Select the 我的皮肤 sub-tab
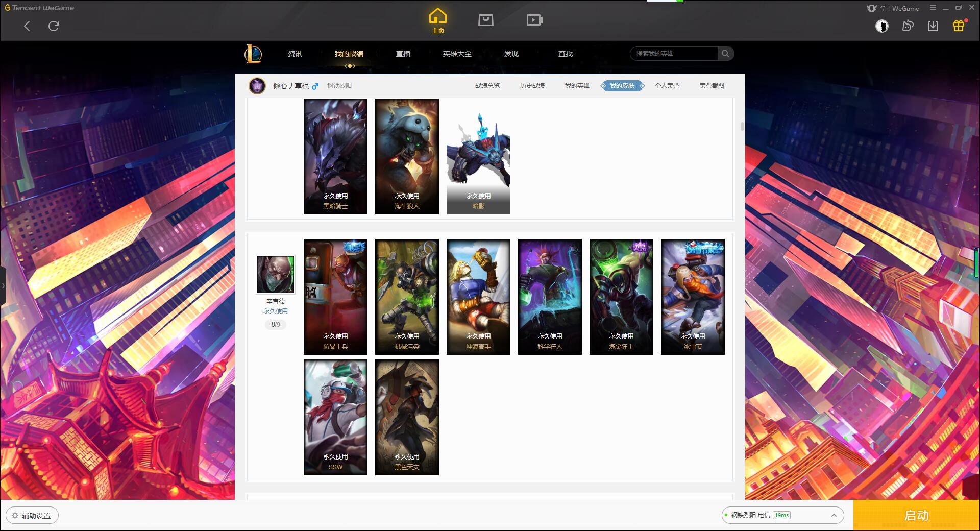Viewport: 980px width, 531px height. tap(622, 86)
